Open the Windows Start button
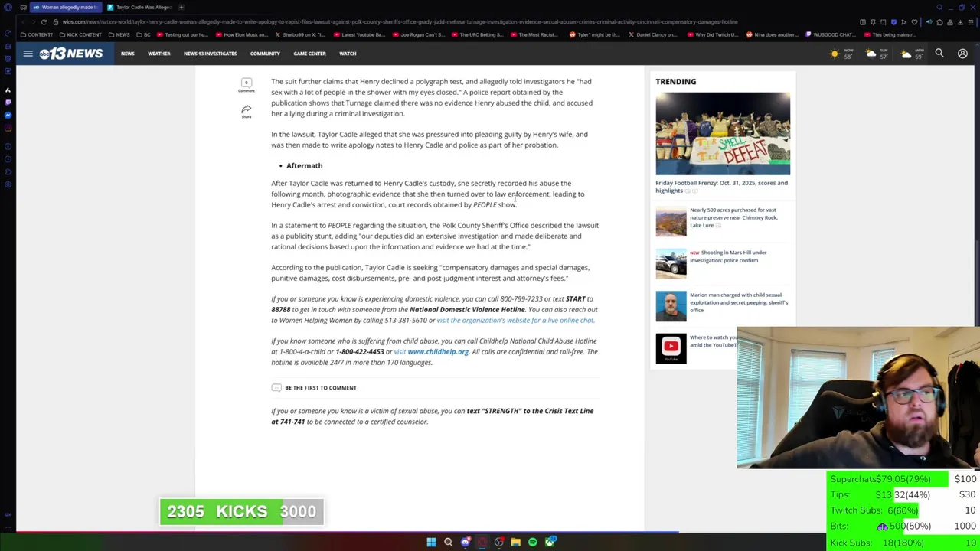This screenshot has height=551, width=980. (431, 542)
